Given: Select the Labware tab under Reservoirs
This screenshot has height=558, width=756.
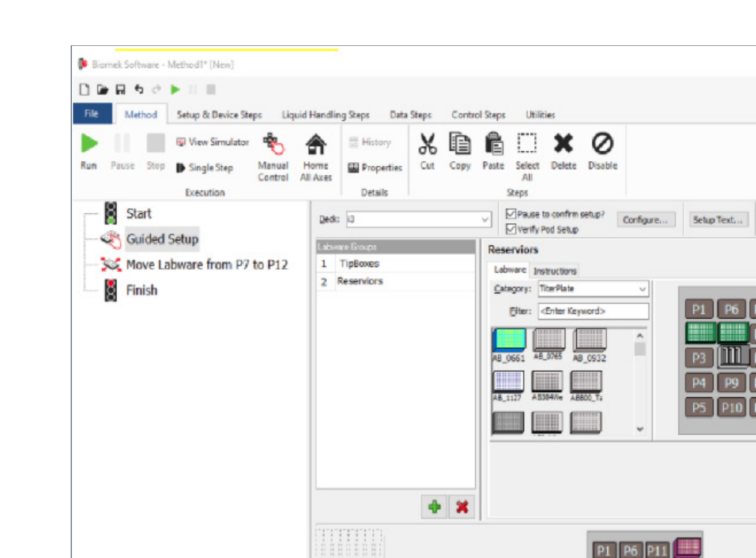Looking at the screenshot, I should [510, 270].
